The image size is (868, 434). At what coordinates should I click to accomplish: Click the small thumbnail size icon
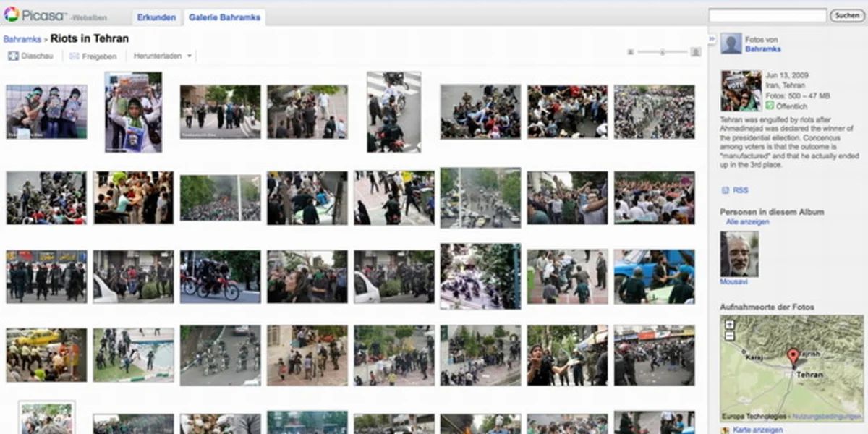point(631,52)
